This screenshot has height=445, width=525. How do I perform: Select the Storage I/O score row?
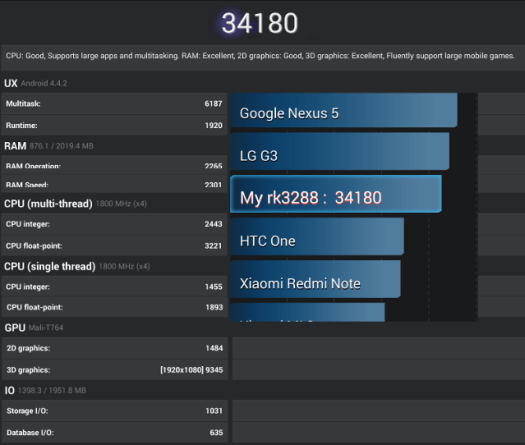[x=115, y=411]
